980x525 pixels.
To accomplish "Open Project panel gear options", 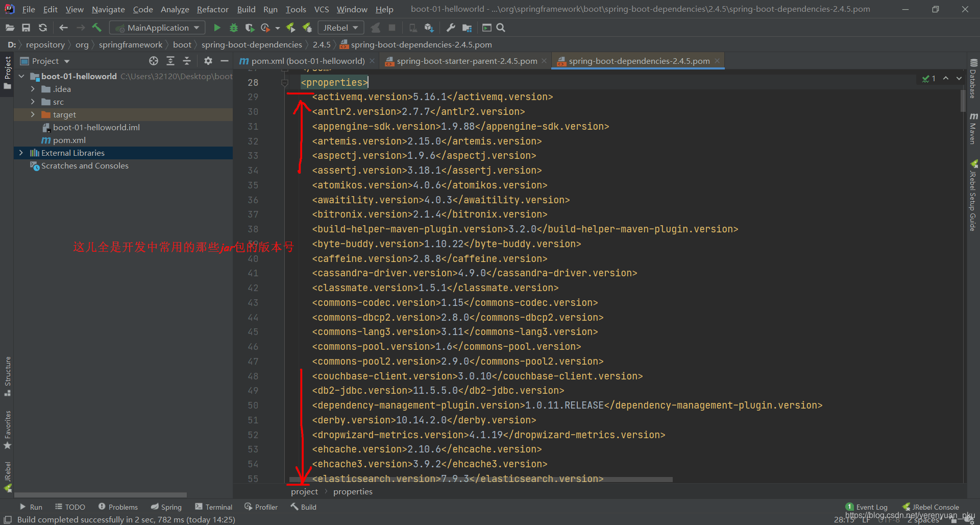I will (x=208, y=61).
